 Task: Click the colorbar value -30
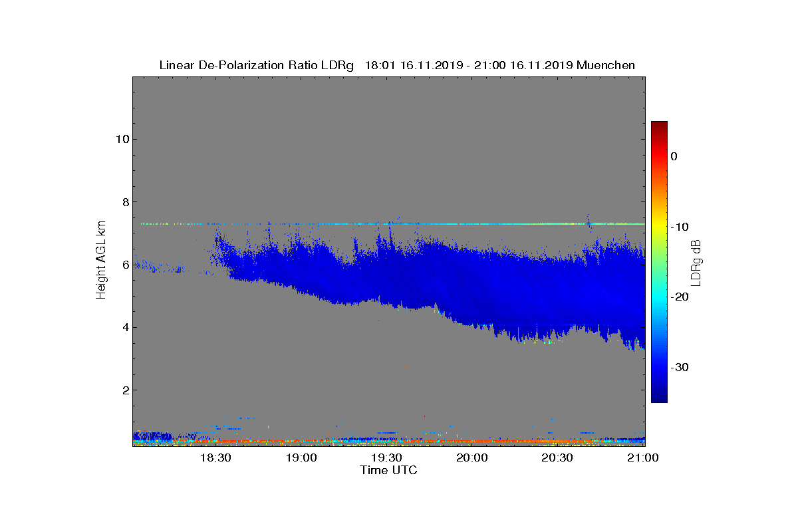tap(678, 367)
